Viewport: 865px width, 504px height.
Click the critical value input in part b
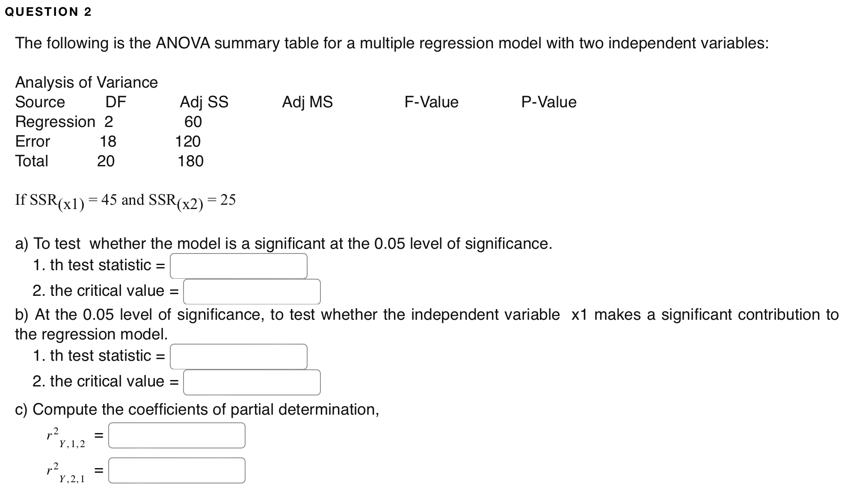click(x=252, y=382)
